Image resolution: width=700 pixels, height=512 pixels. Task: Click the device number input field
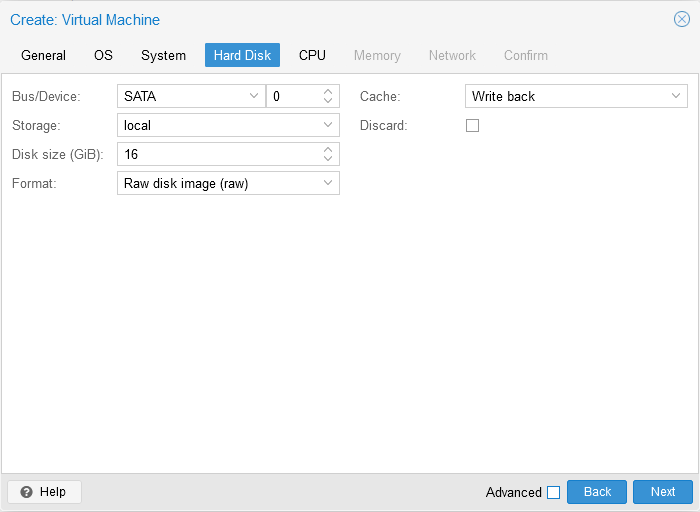tap(292, 96)
